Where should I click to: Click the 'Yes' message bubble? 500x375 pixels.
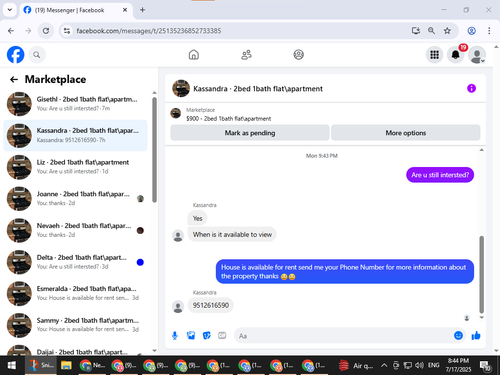pyautogui.click(x=197, y=218)
